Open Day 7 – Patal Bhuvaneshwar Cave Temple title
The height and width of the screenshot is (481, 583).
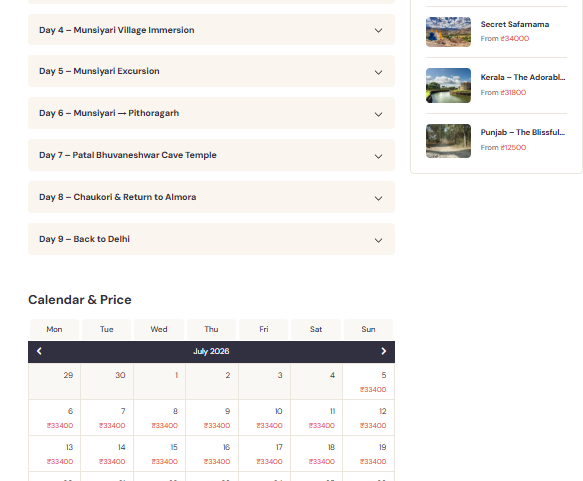point(128,155)
